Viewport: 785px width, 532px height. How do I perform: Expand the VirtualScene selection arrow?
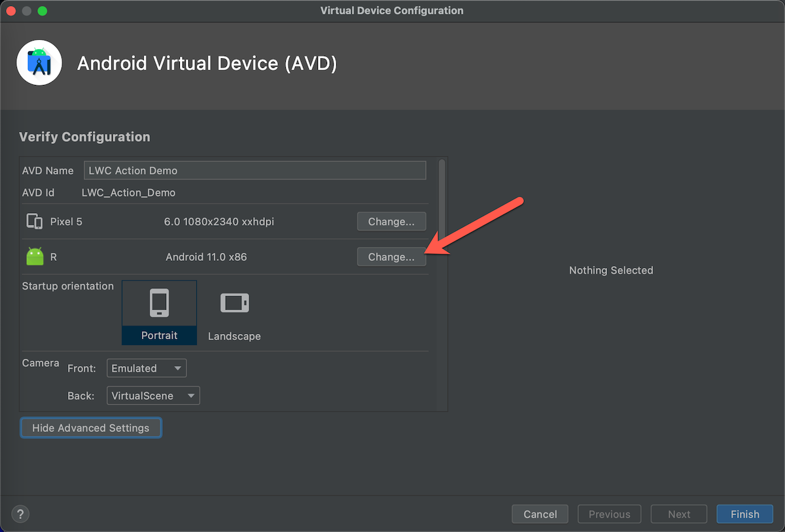191,395
